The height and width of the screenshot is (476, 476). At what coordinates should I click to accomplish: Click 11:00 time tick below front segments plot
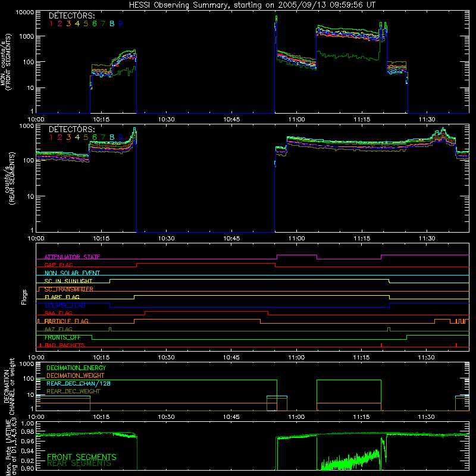coord(296,120)
